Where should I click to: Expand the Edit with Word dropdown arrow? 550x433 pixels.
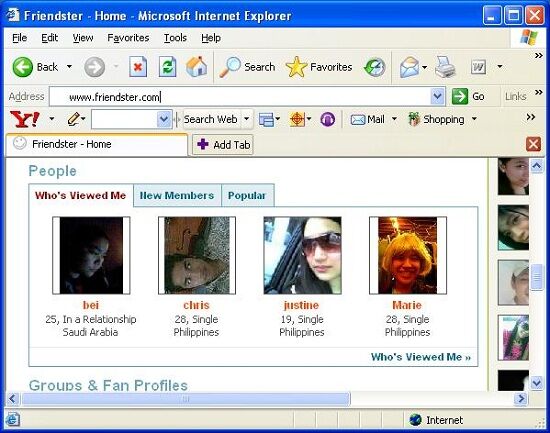click(500, 66)
